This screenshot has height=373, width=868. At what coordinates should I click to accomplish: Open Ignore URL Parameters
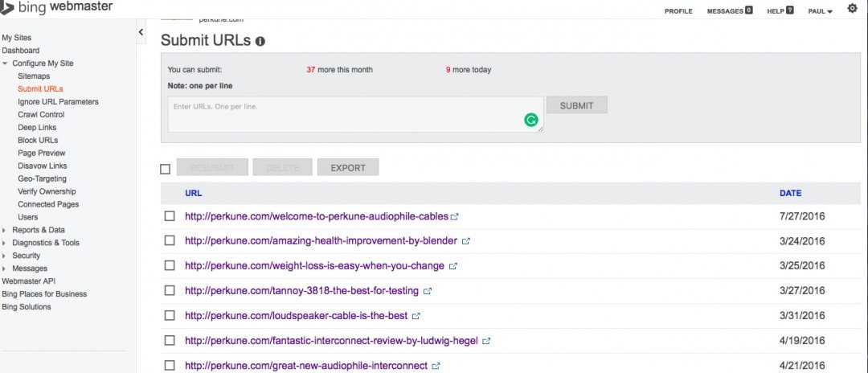58,102
